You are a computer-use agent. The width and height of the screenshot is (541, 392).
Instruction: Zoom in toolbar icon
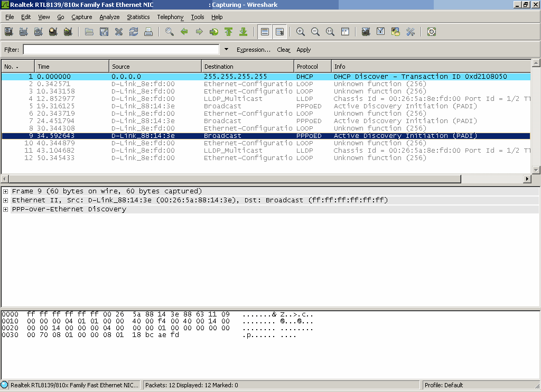point(300,32)
